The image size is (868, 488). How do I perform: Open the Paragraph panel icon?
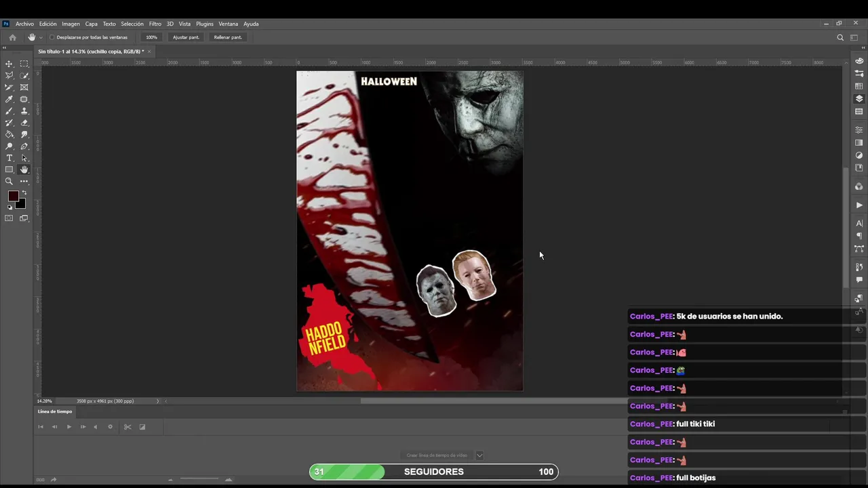tap(859, 236)
